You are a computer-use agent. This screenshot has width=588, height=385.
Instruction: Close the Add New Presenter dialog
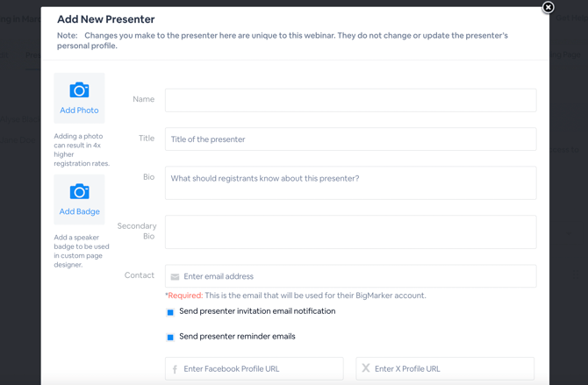point(548,8)
